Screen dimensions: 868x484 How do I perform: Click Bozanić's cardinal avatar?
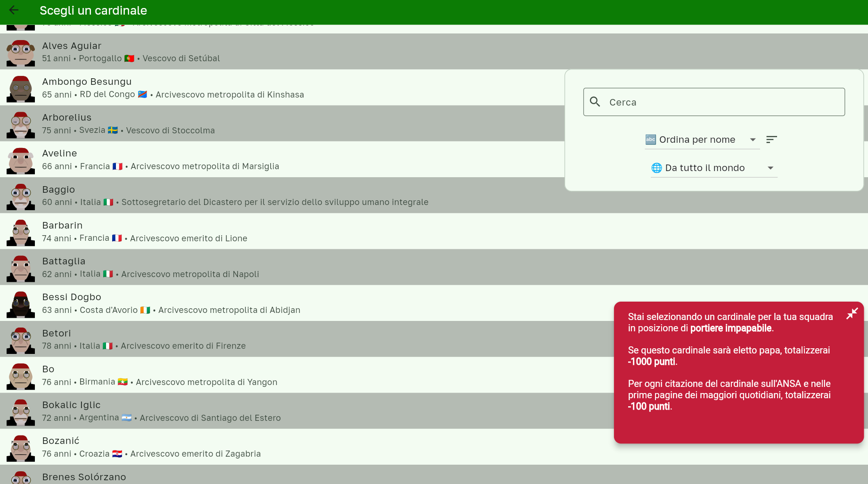tap(21, 447)
